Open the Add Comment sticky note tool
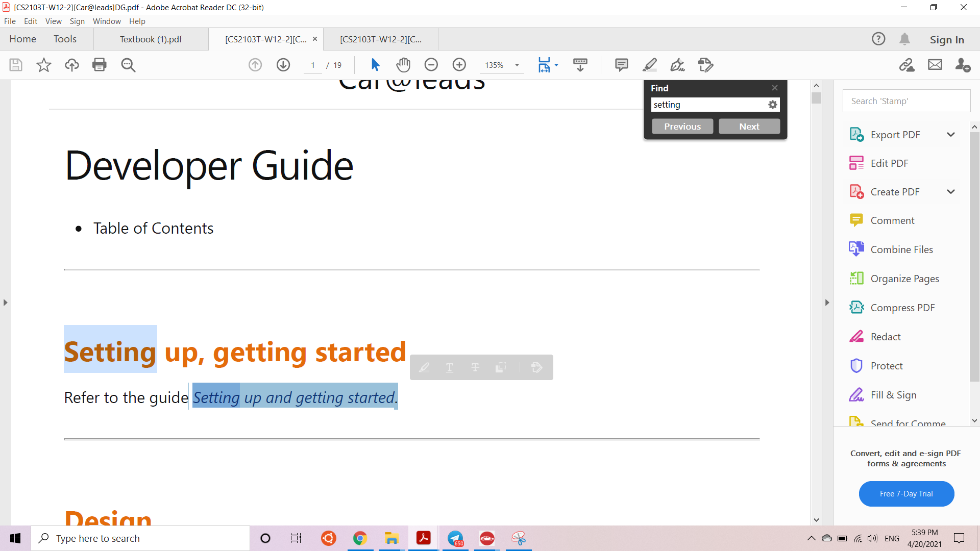 click(621, 65)
